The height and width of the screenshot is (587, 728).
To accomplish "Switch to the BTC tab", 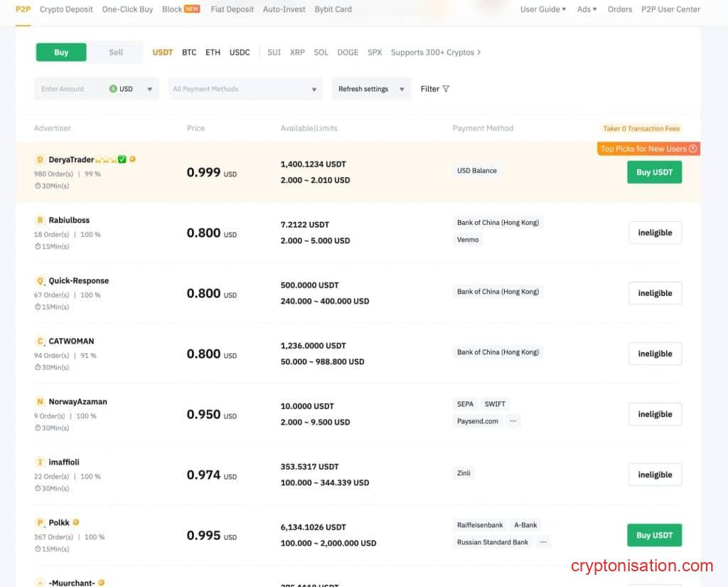I will pyautogui.click(x=189, y=52).
